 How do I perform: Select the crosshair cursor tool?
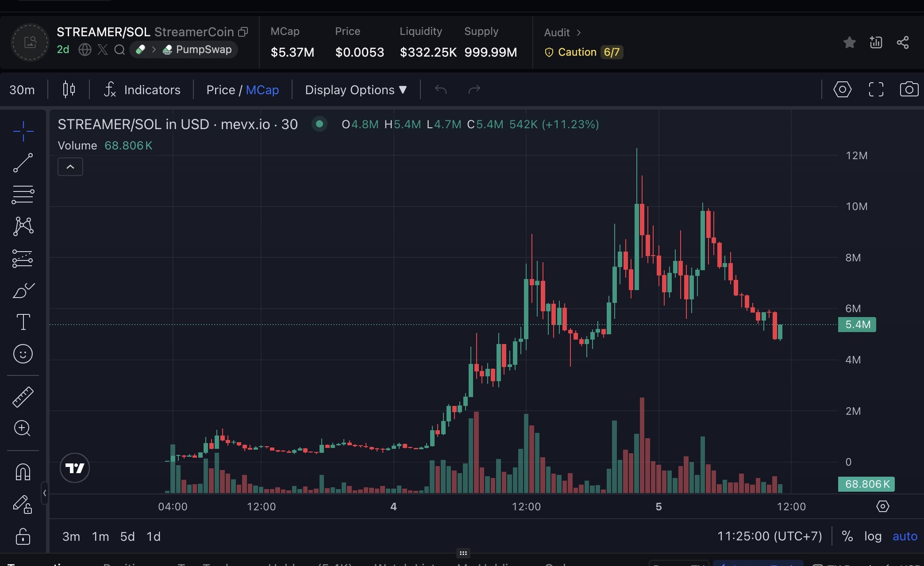coord(23,131)
